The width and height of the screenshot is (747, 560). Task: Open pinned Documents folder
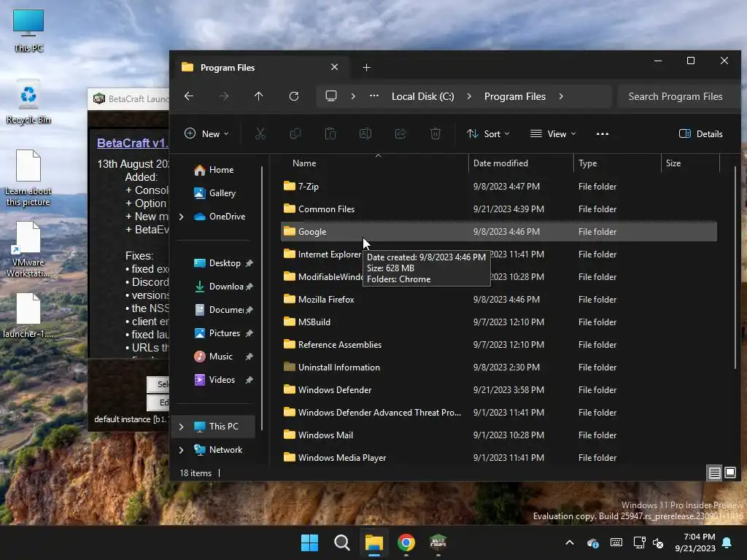223,310
